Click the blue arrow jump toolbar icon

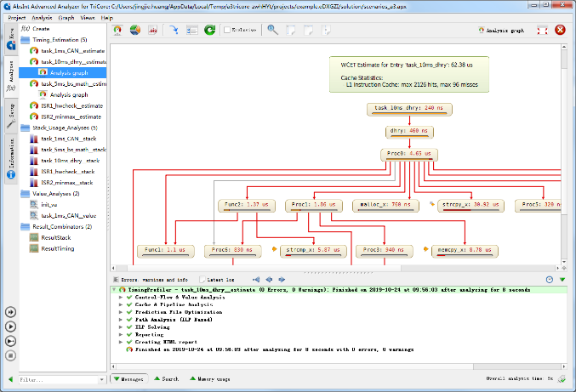point(174,30)
